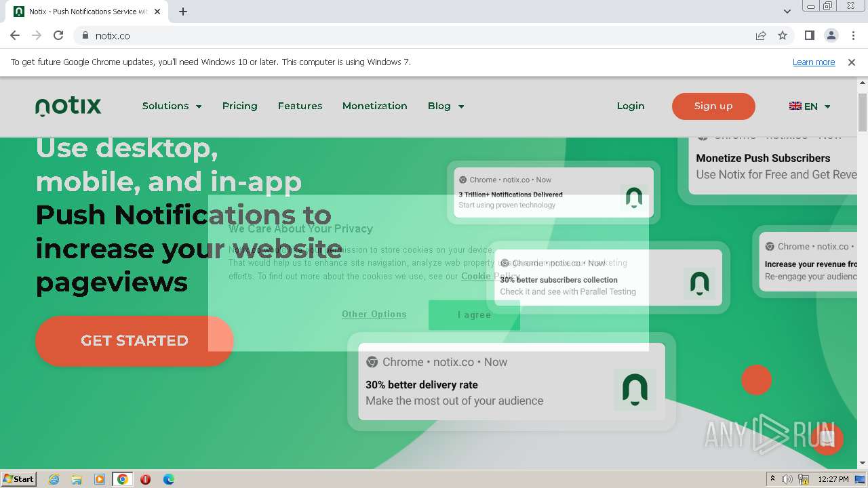868x488 pixels.
Task: Click I agree on cookie notice
Action: coord(474,315)
